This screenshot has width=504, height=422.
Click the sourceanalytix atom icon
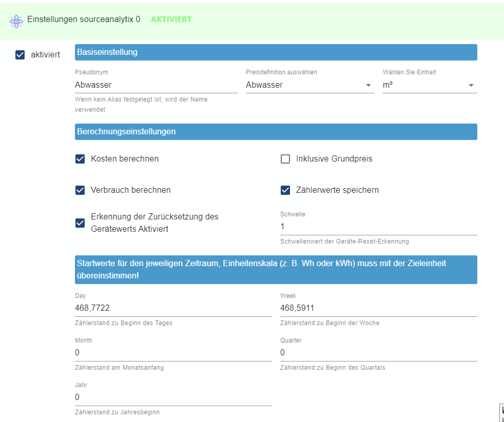pos(16,22)
